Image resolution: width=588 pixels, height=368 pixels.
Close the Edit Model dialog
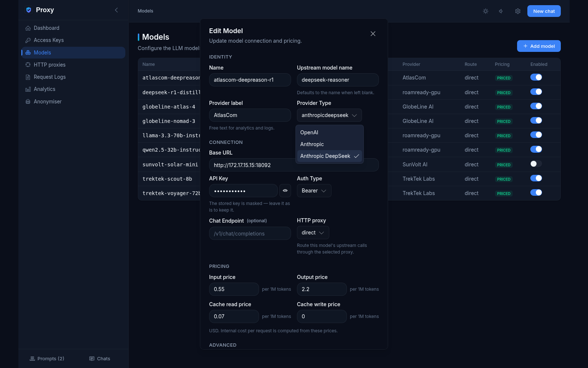373,34
